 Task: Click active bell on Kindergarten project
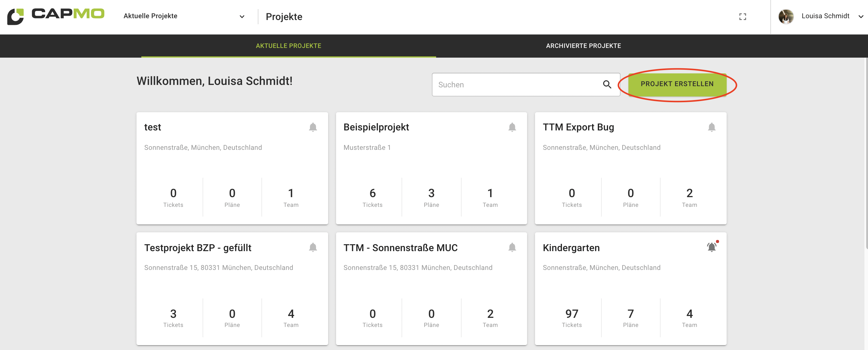(711, 247)
